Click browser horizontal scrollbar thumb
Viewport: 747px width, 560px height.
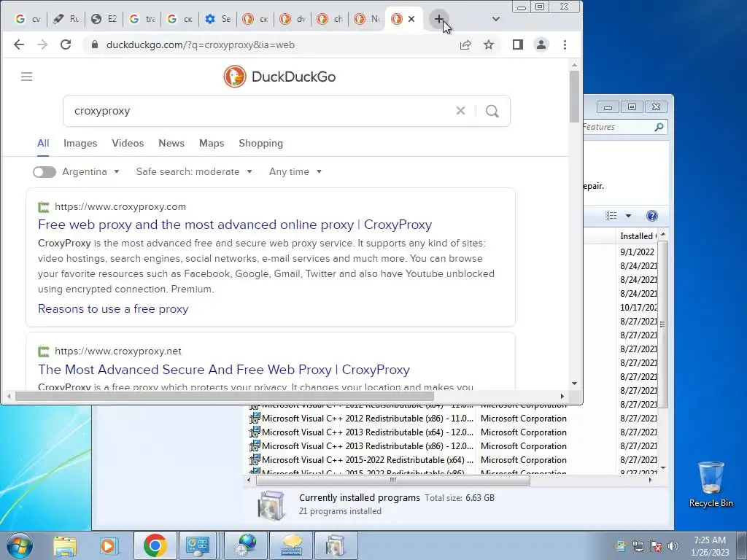tap(225, 396)
